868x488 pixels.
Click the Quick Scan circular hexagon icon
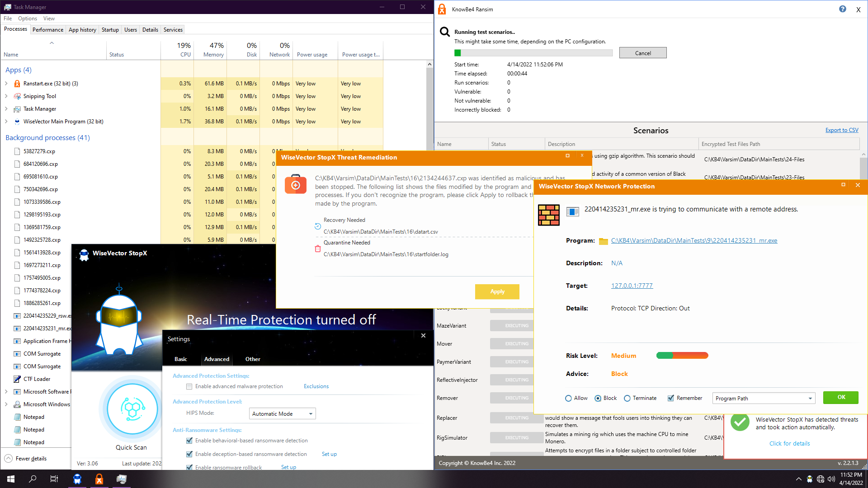click(132, 409)
